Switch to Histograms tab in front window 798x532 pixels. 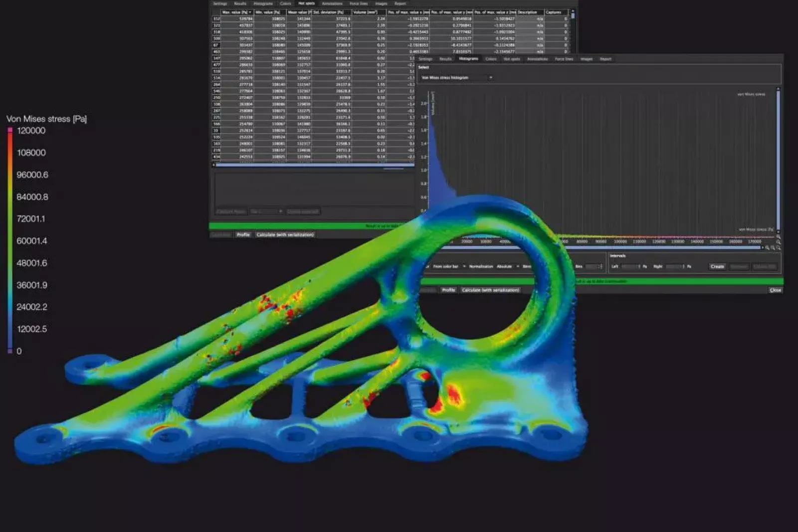[x=468, y=59]
